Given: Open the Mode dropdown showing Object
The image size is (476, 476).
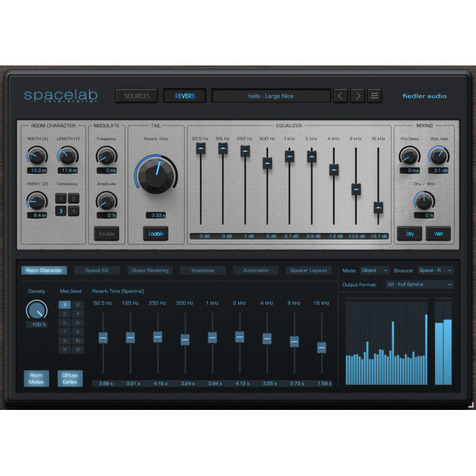Looking at the screenshot, I should [x=374, y=270].
